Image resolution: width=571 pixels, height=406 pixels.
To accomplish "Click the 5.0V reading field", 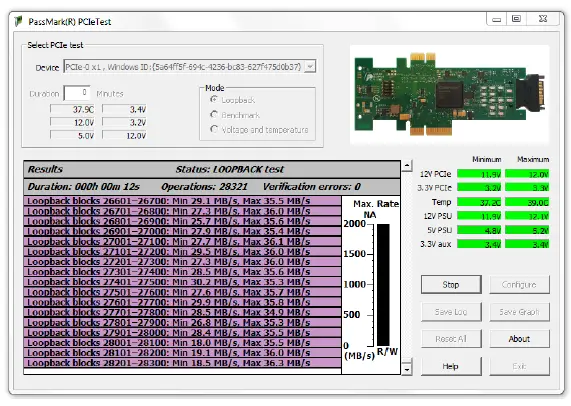I will pyautogui.click(x=72, y=135).
